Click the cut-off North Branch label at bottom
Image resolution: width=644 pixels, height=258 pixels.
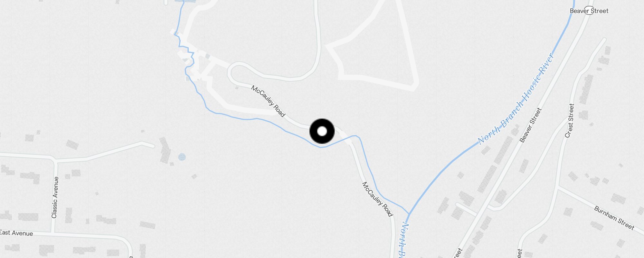pos(402,239)
